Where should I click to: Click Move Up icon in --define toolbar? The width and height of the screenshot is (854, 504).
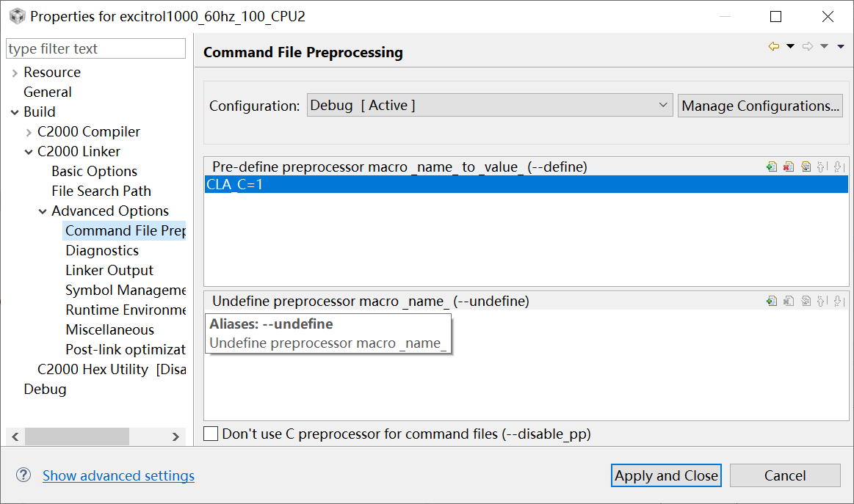[822, 167]
